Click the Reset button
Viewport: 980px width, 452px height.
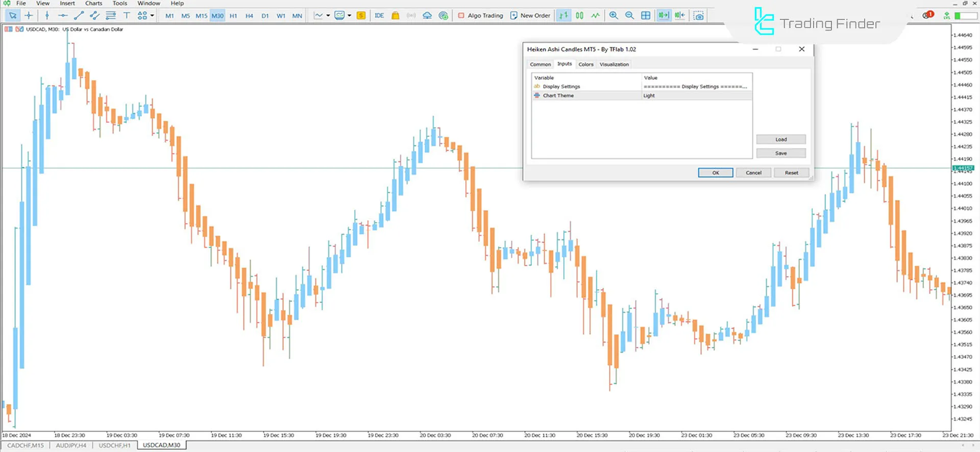(791, 173)
